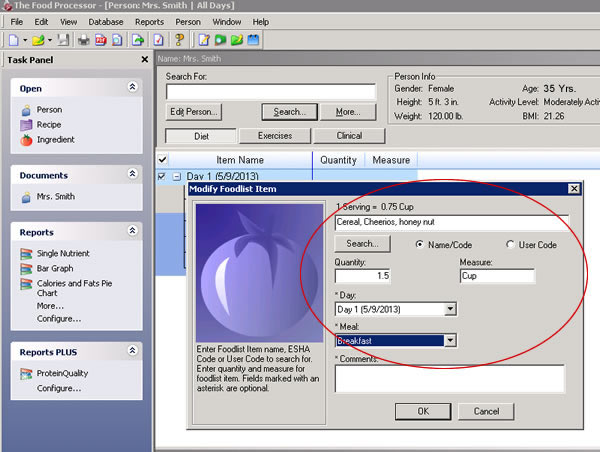Click the PDF export toolbar icon
The width and height of the screenshot is (600, 452).
[x=99, y=40]
